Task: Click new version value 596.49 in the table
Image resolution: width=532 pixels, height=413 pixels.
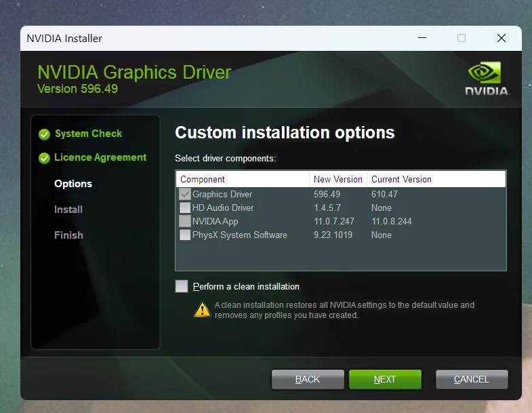Action: [327, 194]
